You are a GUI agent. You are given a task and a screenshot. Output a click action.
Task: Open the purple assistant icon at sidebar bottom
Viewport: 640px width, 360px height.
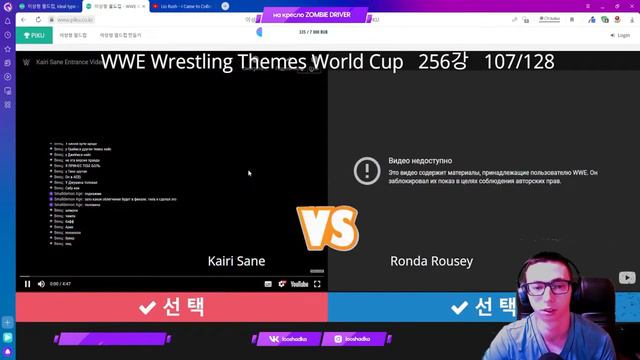coord(7,351)
